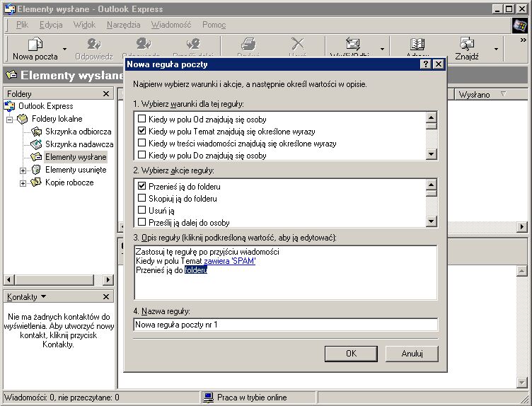Uncheck 'Przenieś ją do folderu' action

pyautogui.click(x=141, y=186)
